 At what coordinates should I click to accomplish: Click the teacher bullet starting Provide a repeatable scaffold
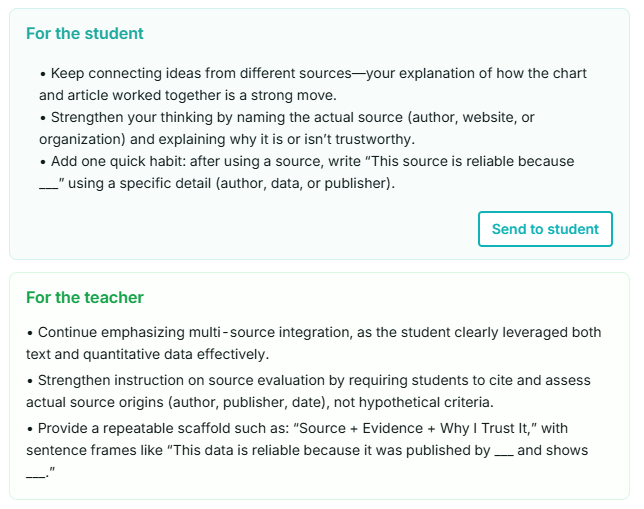[x=307, y=450]
